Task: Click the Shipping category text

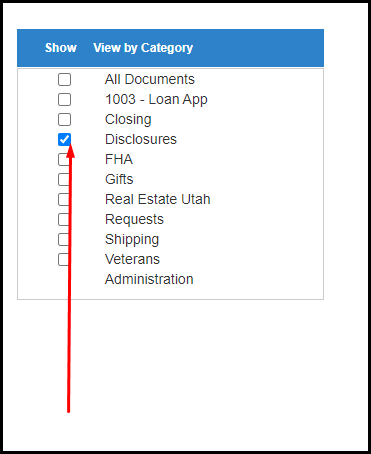Action: [x=132, y=240]
